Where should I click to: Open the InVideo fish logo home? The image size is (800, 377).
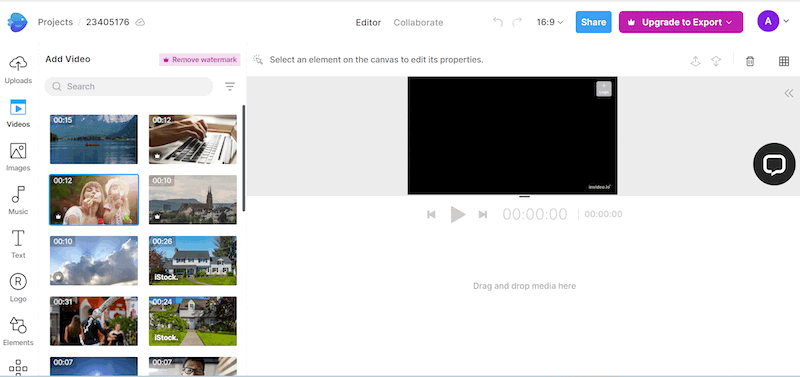click(x=17, y=22)
